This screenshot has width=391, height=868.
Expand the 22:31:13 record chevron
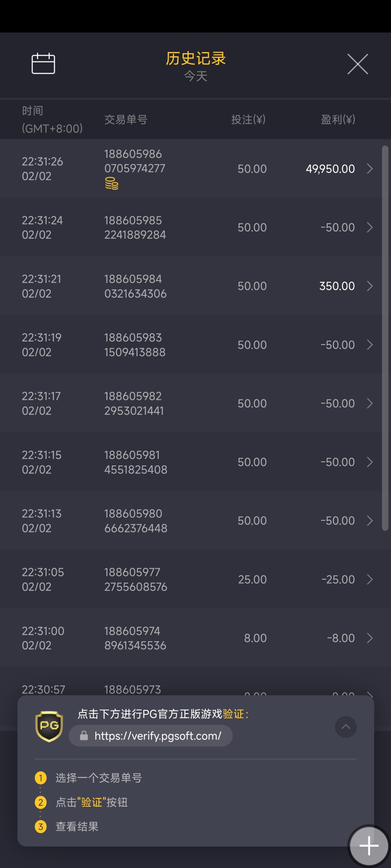click(x=370, y=521)
